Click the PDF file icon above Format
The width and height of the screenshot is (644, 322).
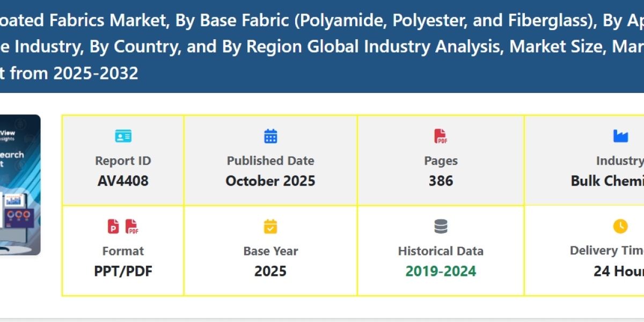[x=132, y=226]
